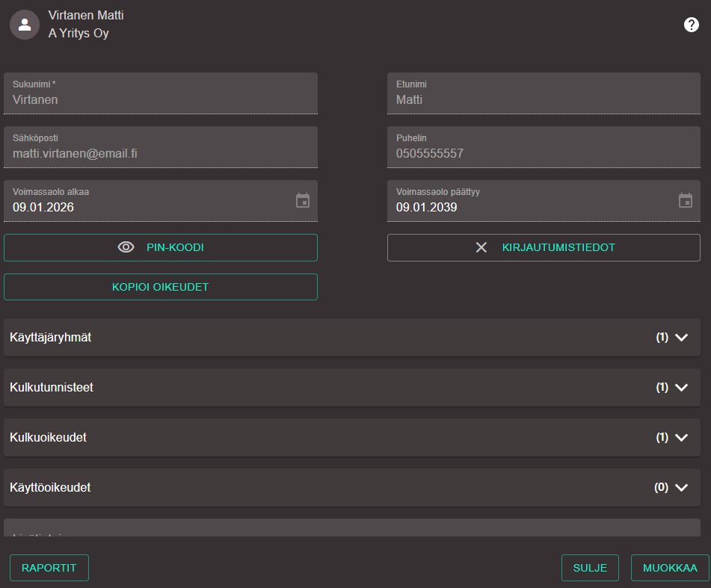Expand the Kulkutunnisteet section chevron
Viewport: 711px width, 588px height.
(681, 387)
